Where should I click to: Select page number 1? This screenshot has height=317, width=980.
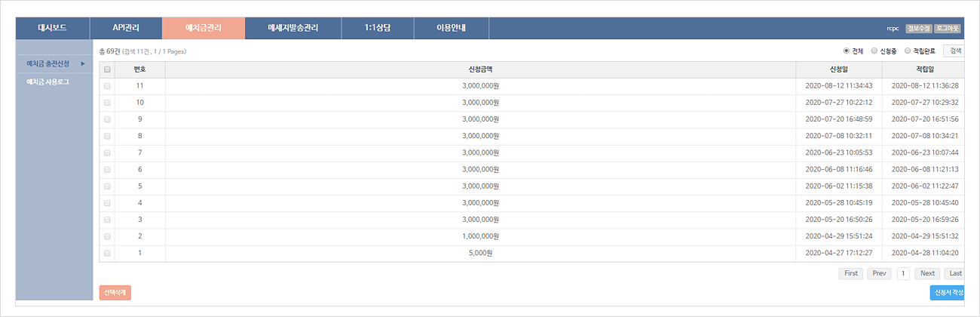pyautogui.click(x=903, y=273)
